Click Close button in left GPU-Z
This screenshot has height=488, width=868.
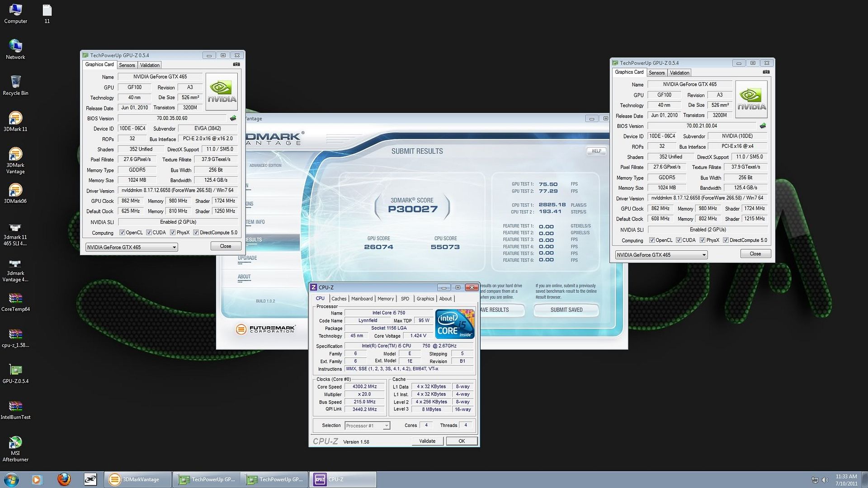coord(226,246)
